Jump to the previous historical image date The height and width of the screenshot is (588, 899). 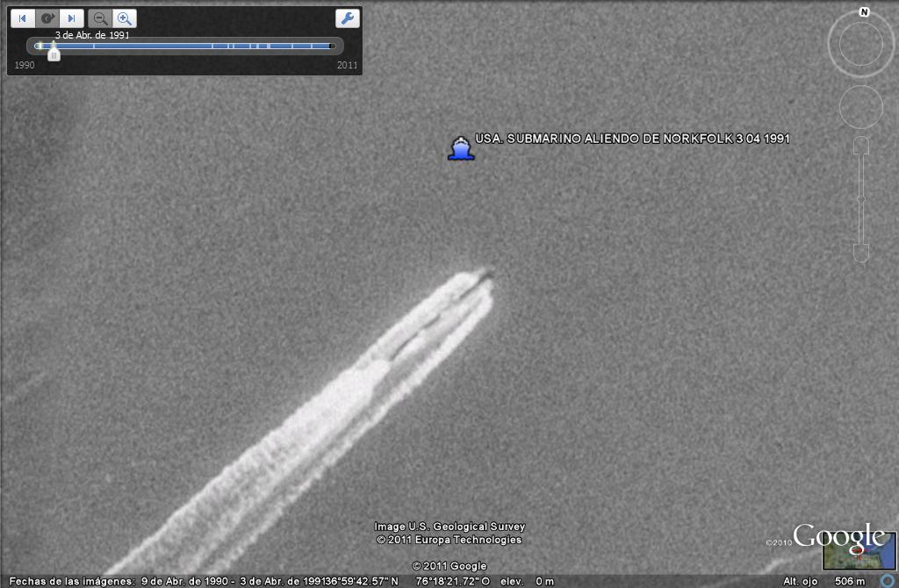[22, 18]
